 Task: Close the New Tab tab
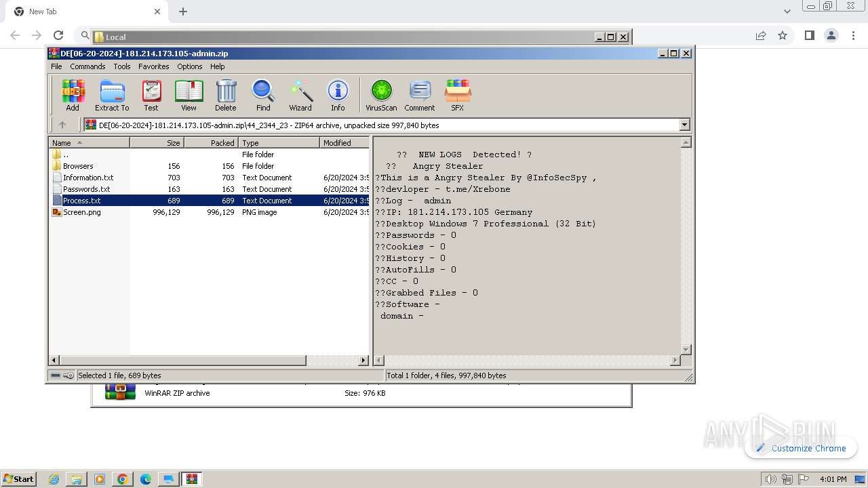tap(157, 12)
